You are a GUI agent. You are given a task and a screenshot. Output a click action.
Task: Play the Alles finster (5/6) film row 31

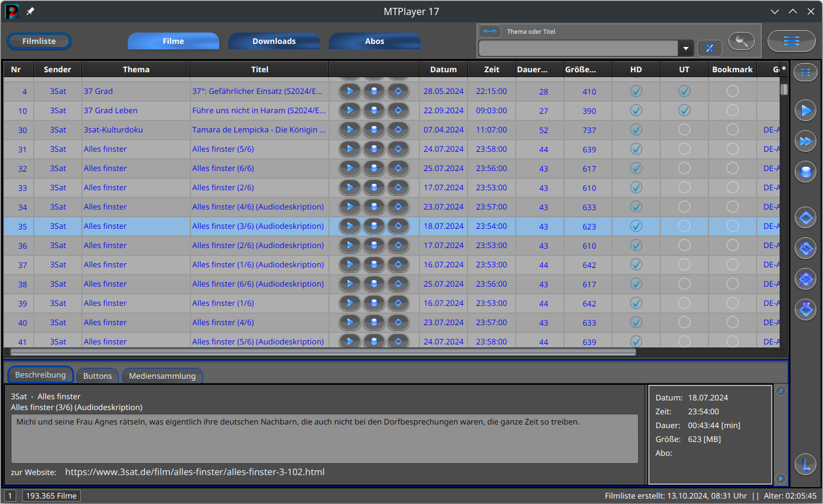[x=350, y=149]
